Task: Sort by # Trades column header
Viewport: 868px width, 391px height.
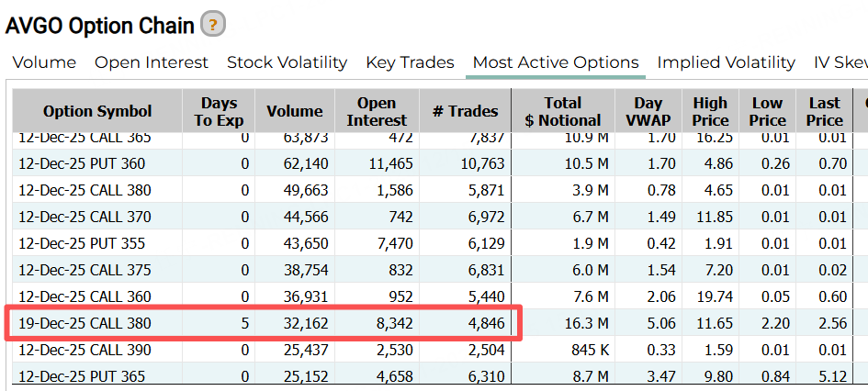Action: pos(465,111)
